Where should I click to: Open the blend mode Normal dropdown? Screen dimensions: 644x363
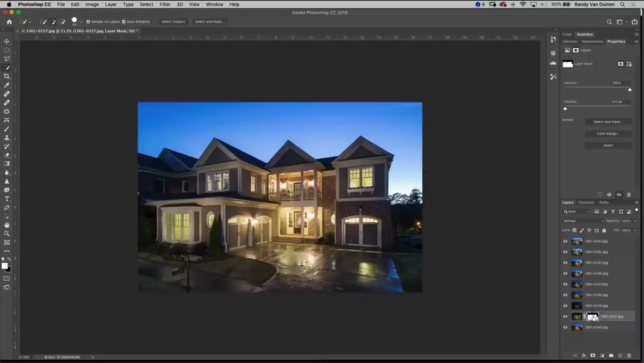pyautogui.click(x=583, y=221)
